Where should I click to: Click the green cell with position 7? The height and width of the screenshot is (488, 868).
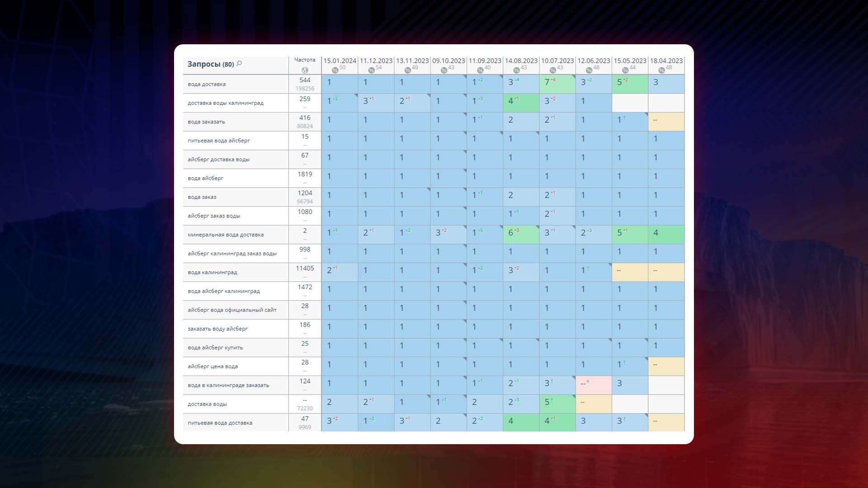(x=557, y=84)
